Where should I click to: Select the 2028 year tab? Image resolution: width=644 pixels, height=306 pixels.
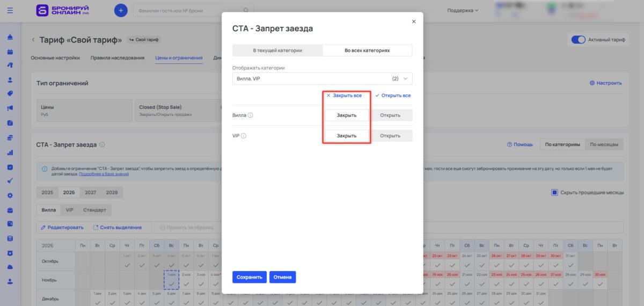pyautogui.click(x=112, y=192)
